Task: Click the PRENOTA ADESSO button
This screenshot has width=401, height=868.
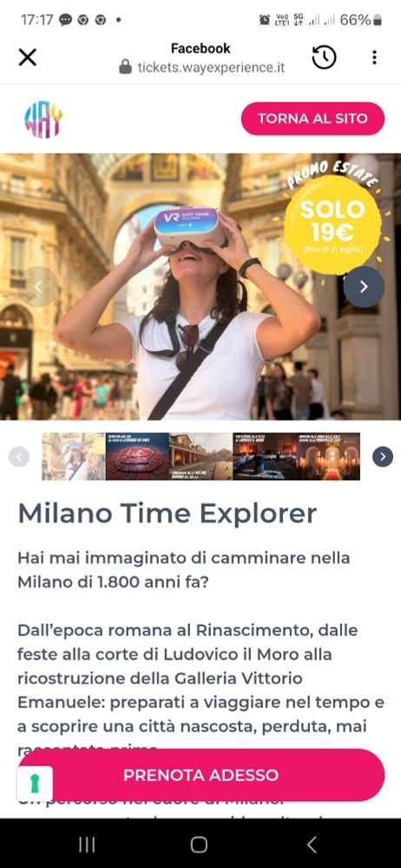Action: [x=200, y=774]
